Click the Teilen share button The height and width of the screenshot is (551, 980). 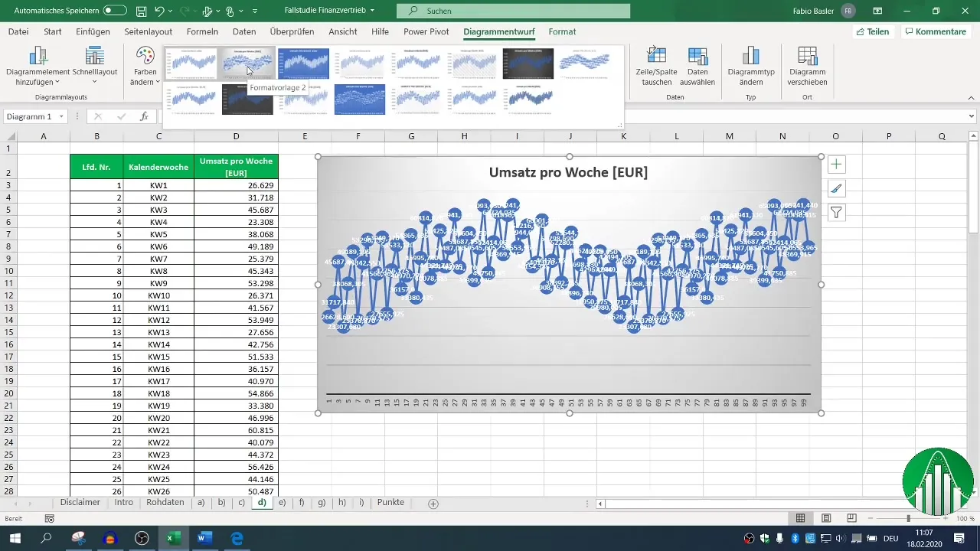[x=873, y=32]
